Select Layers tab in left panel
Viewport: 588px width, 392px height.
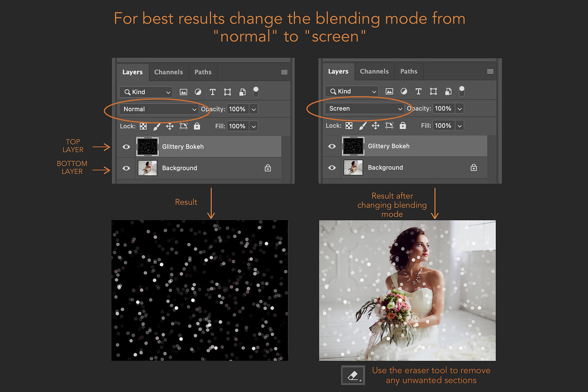coord(132,72)
